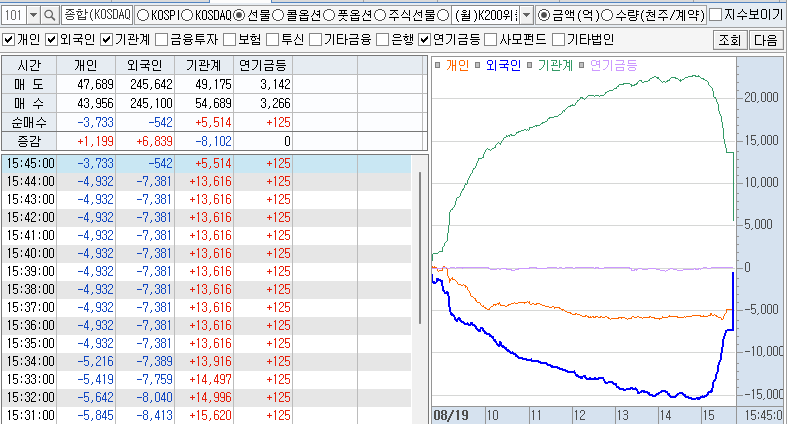Enable the 금융투자 checkbox
787x424 pixels.
(x=162, y=39)
